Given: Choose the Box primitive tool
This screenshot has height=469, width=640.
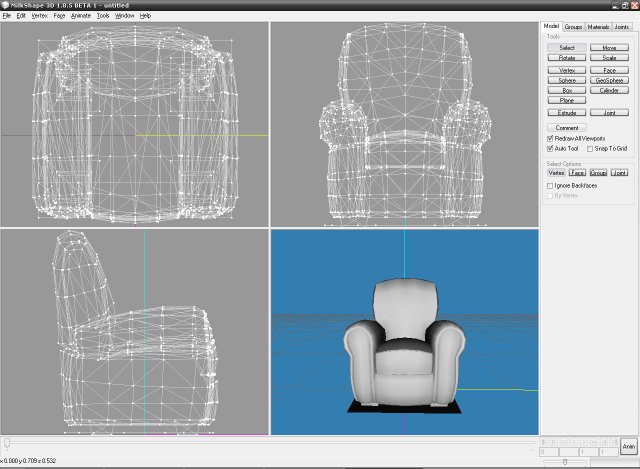Looking at the screenshot, I should tap(566, 90).
